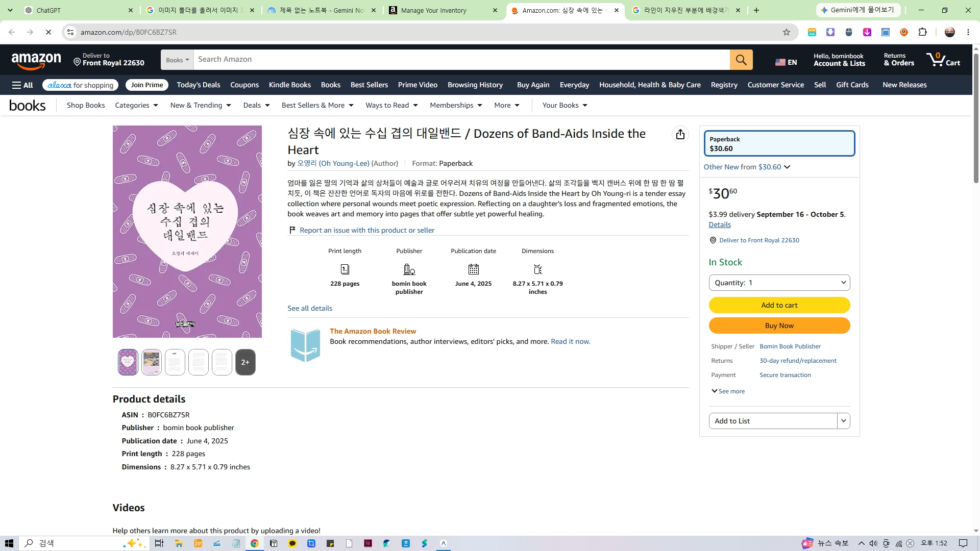Select the second product image thumbnail
The image size is (980, 551).
coord(152,362)
